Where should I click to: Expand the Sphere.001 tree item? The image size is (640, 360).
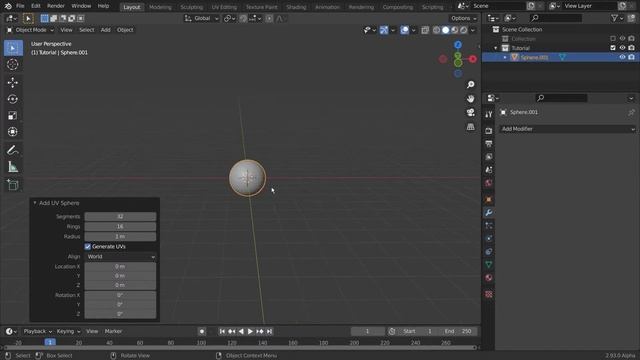point(505,57)
